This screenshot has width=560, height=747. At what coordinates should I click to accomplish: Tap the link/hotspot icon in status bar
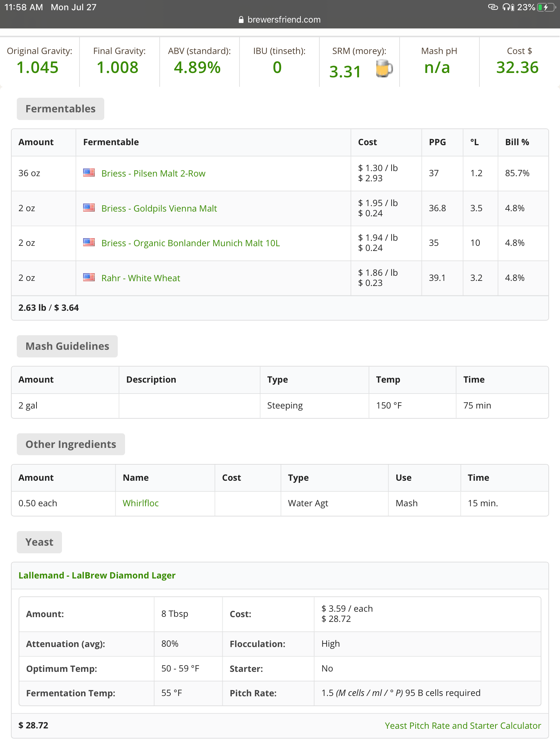click(493, 7)
